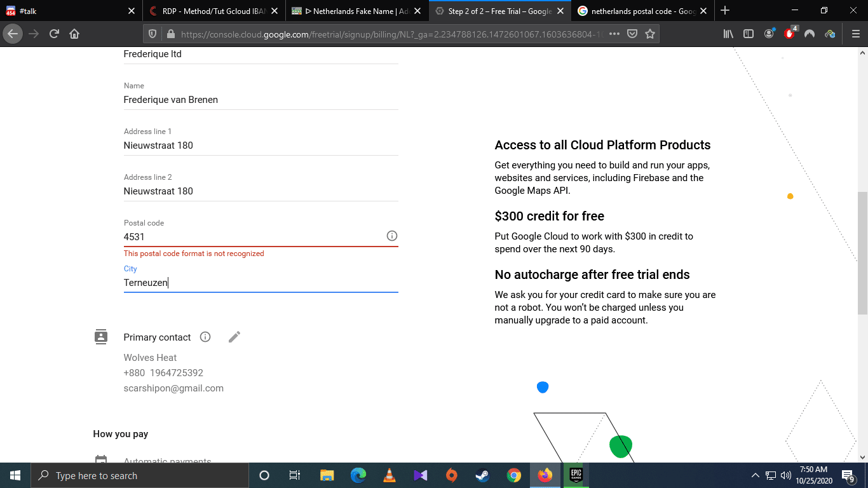Image resolution: width=868 pixels, height=488 pixels.
Task: Open Origin from the taskbar
Action: pos(451,475)
